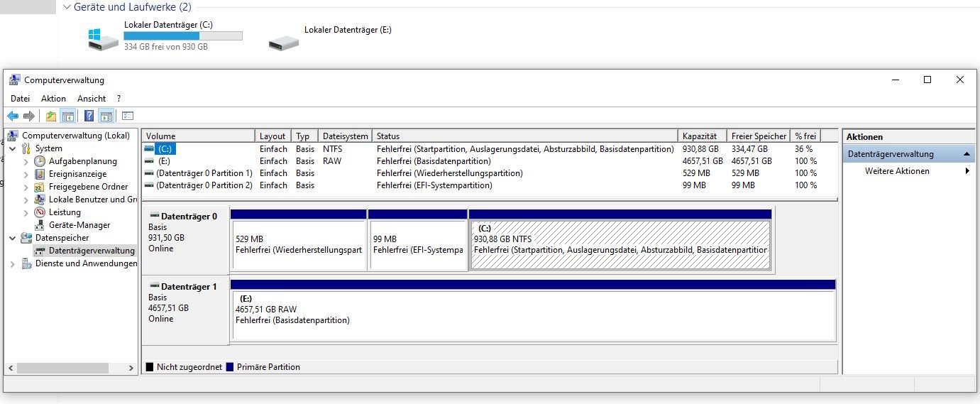The height and width of the screenshot is (404, 980).
Task: Go back with the blue left arrow
Action: [13, 116]
